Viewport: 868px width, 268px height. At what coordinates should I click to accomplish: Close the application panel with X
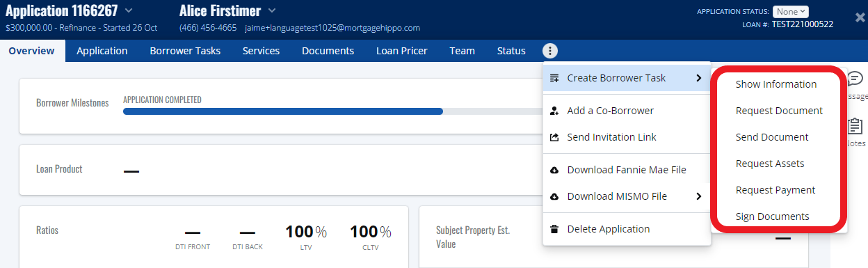(860, 18)
